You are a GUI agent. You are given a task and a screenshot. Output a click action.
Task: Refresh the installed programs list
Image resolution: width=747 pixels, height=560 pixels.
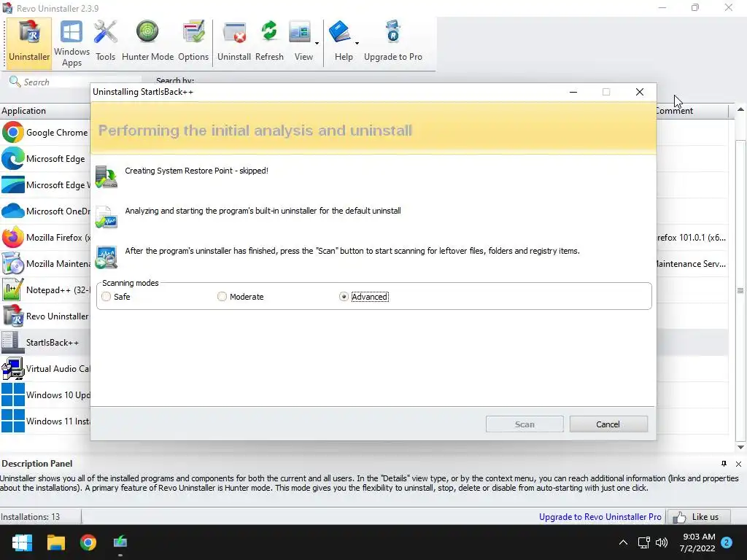pos(269,42)
